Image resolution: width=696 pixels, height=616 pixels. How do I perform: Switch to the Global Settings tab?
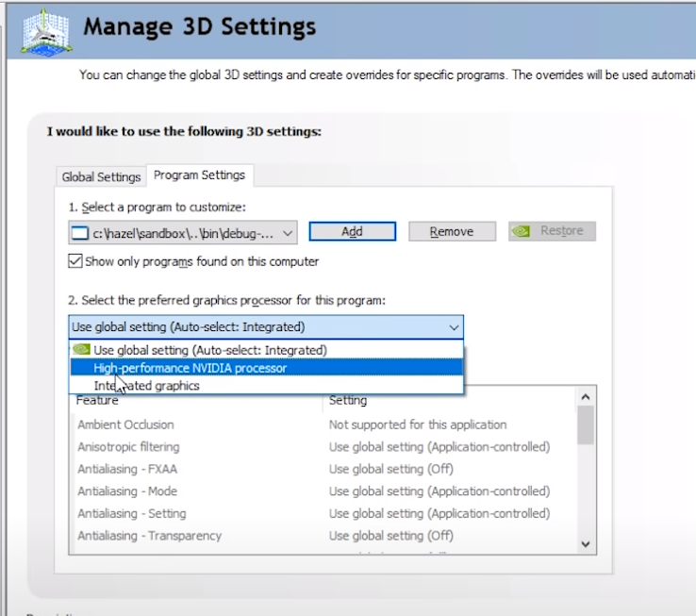click(101, 176)
